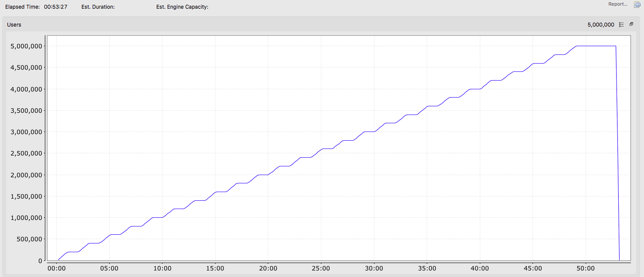Click the 35:00 time axis label

[x=427, y=268]
